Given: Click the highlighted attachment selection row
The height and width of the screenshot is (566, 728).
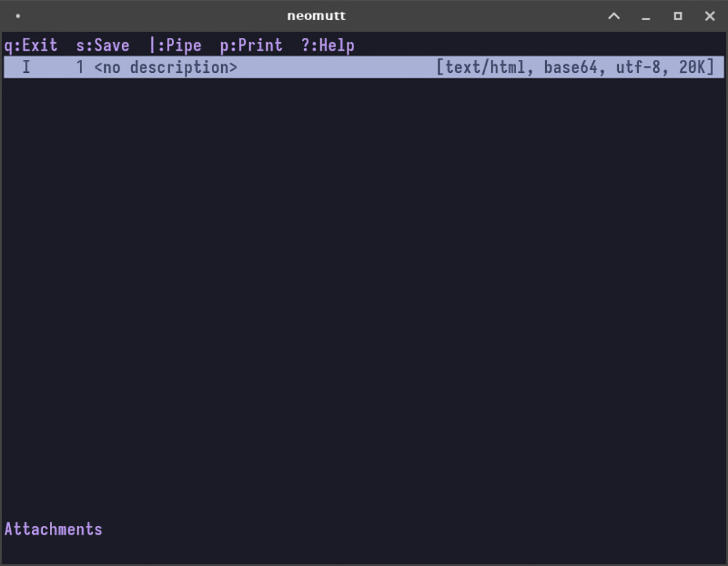Looking at the screenshot, I should [x=364, y=67].
